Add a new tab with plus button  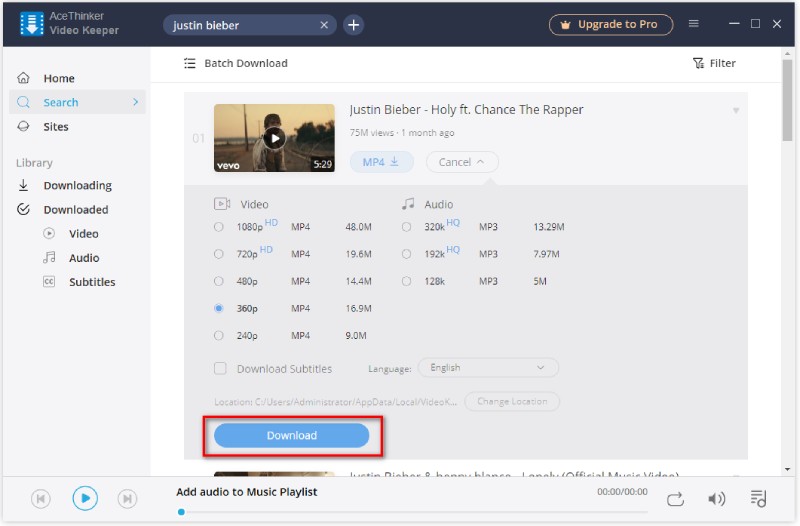(354, 24)
